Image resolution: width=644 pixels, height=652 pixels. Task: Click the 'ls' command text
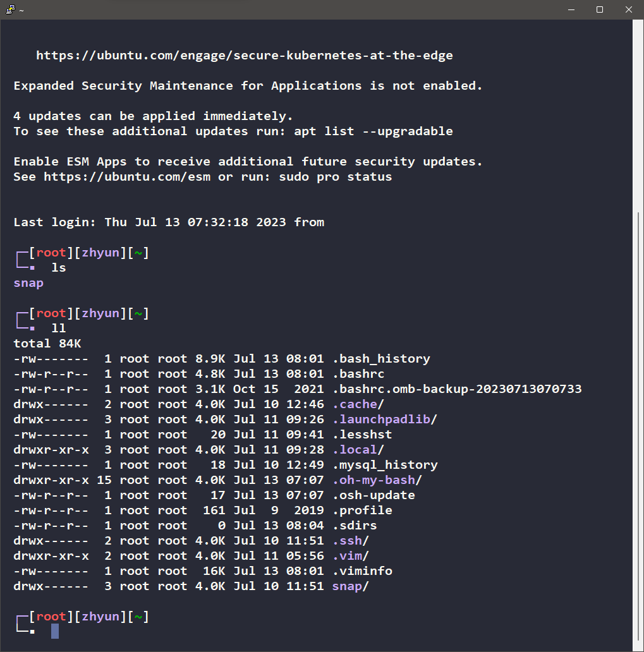[59, 268]
